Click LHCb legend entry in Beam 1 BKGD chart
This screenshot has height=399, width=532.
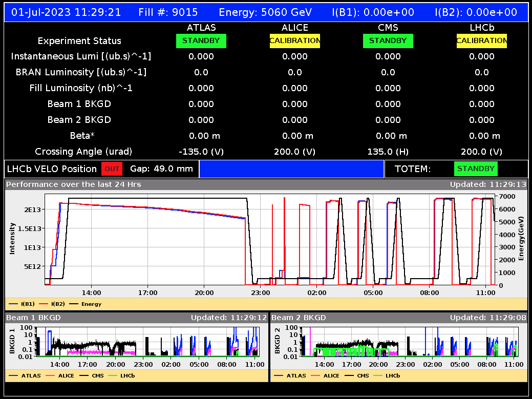[122, 375]
